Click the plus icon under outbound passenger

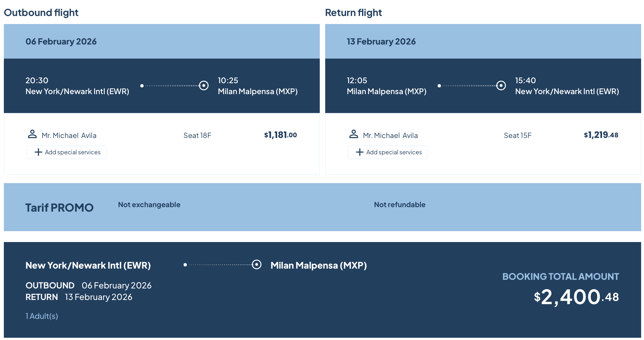[38, 152]
